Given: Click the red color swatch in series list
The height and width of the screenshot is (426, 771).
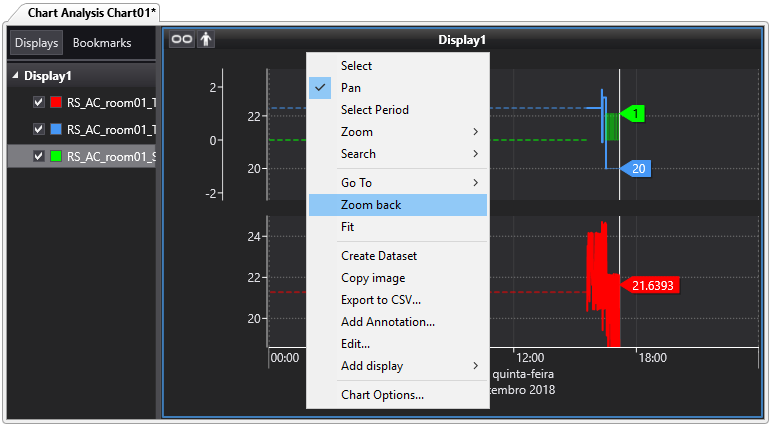Looking at the screenshot, I should coord(56,102).
